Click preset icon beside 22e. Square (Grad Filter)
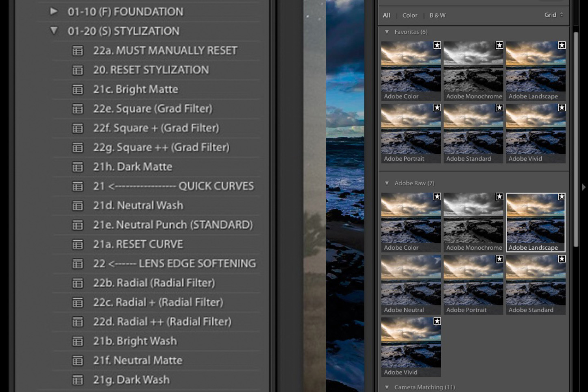The image size is (588, 392). point(77,109)
